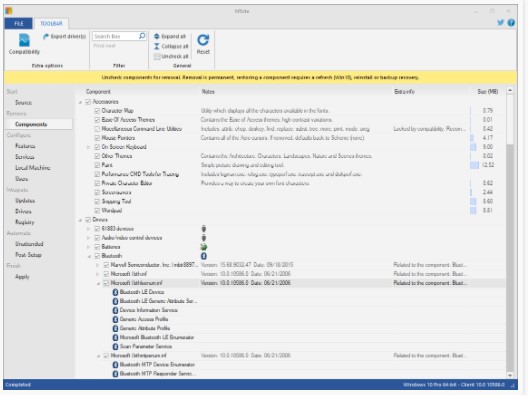This screenshot has height=397, width=528.
Task: Open the Twitter bird icon
Action: click(500, 23)
